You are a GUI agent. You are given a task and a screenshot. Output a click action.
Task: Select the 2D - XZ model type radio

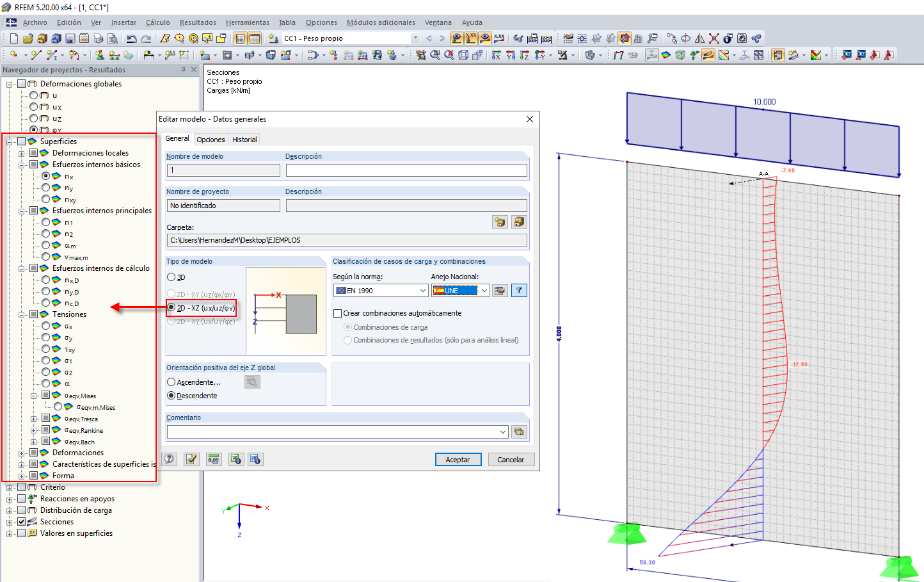click(x=171, y=308)
